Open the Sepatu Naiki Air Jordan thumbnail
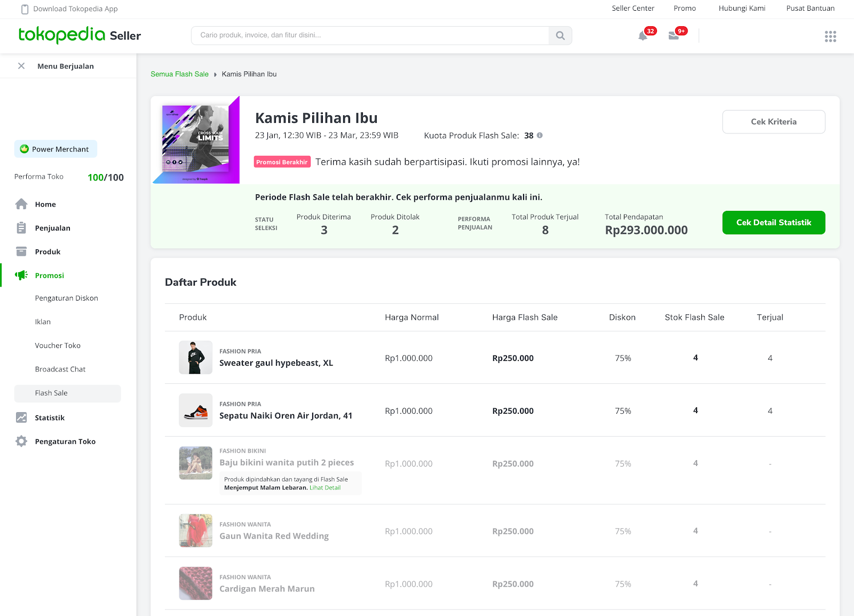This screenshot has height=616, width=854. point(195,410)
